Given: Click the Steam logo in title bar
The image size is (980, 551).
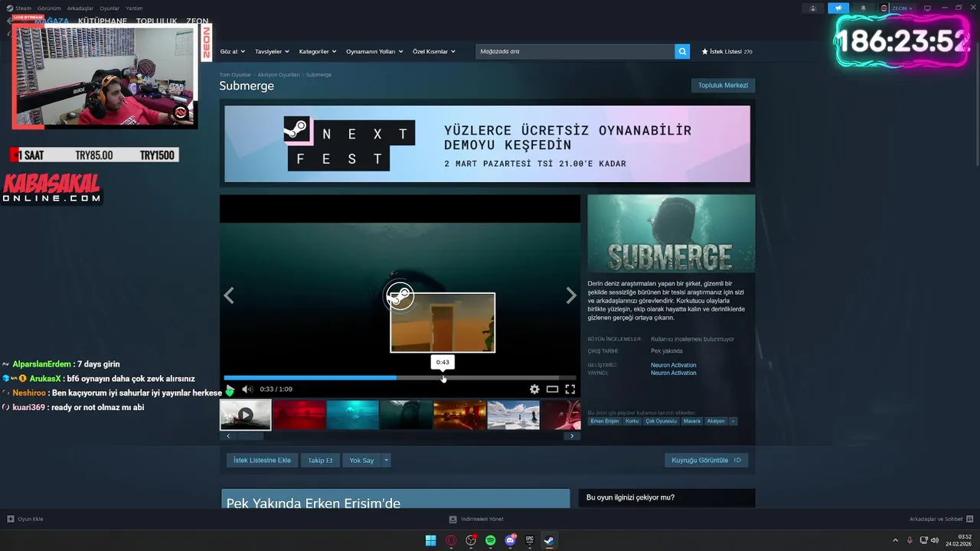Looking at the screenshot, I should tap(9, 8).
